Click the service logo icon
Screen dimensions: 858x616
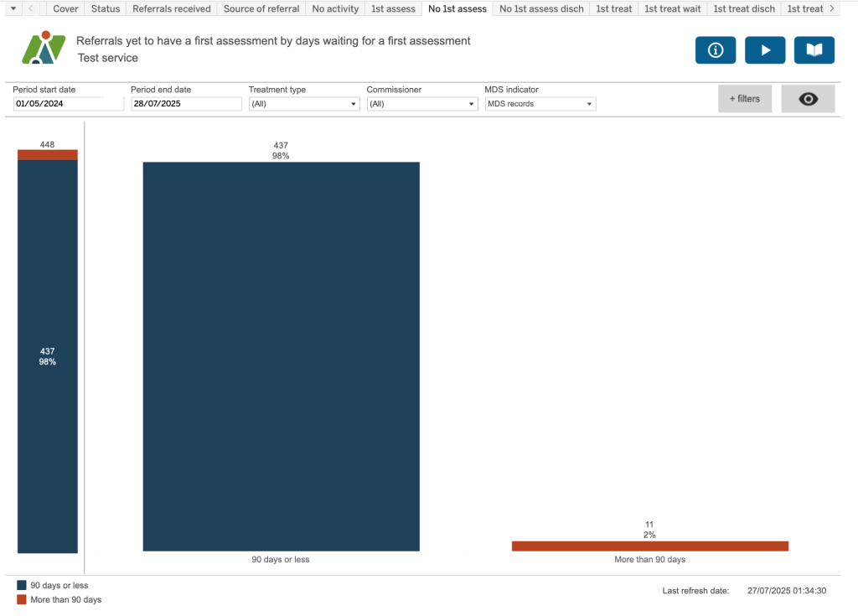click(x=44, y=49)
